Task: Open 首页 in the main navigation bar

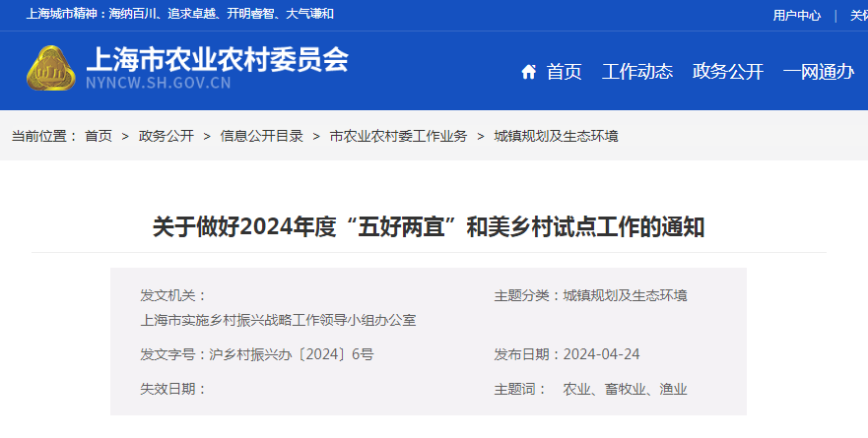Action: pyautogui.click(x=564, y=72)
